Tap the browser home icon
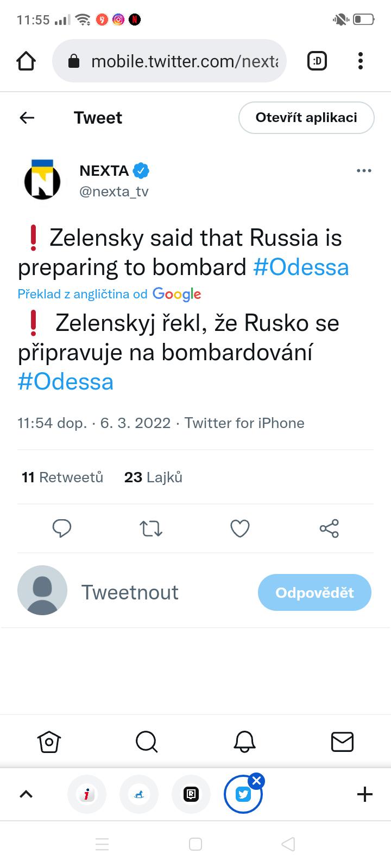This screenshot has height=868, width=391. (26, 61)
